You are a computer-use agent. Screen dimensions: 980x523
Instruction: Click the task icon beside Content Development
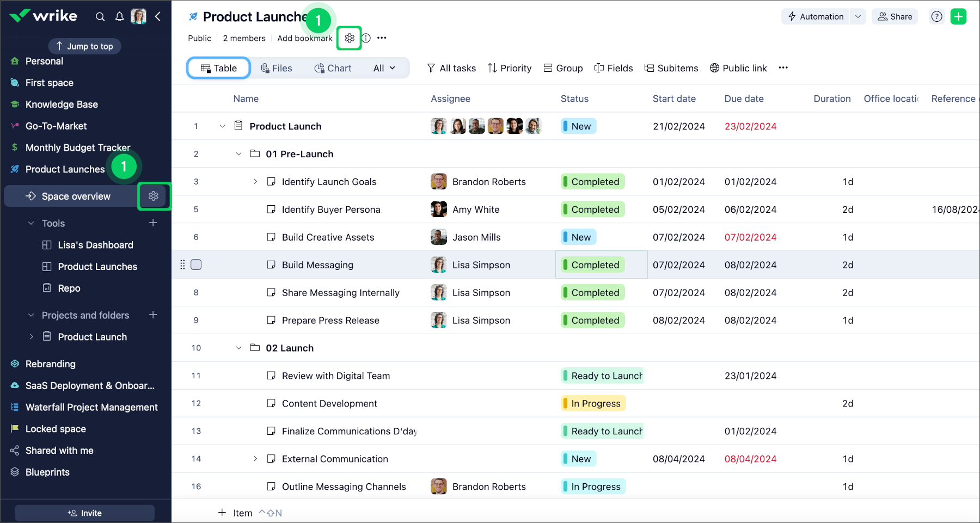[x=271, y=403]
